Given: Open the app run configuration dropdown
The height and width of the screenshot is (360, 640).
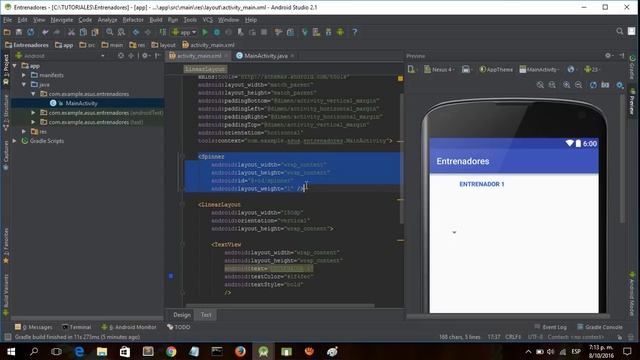Looking at the screenshot, I should click(184, 32).
